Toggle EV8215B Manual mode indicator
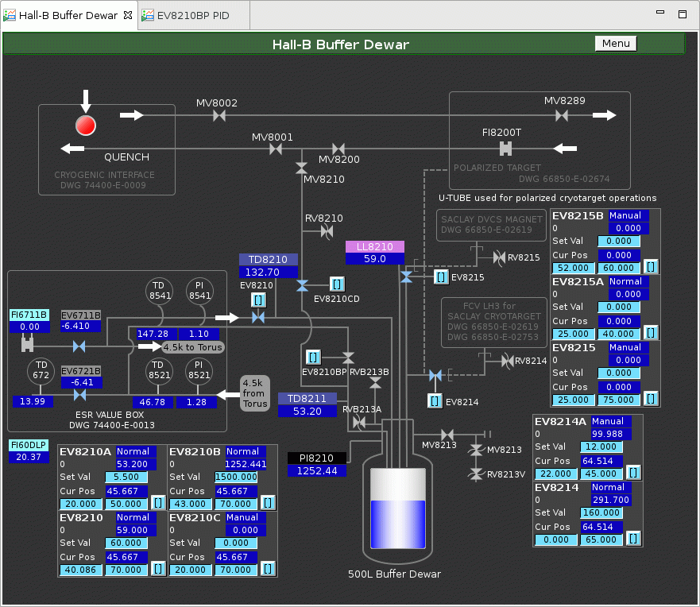This screenshot has height=607, width=700. pos(628,215)
